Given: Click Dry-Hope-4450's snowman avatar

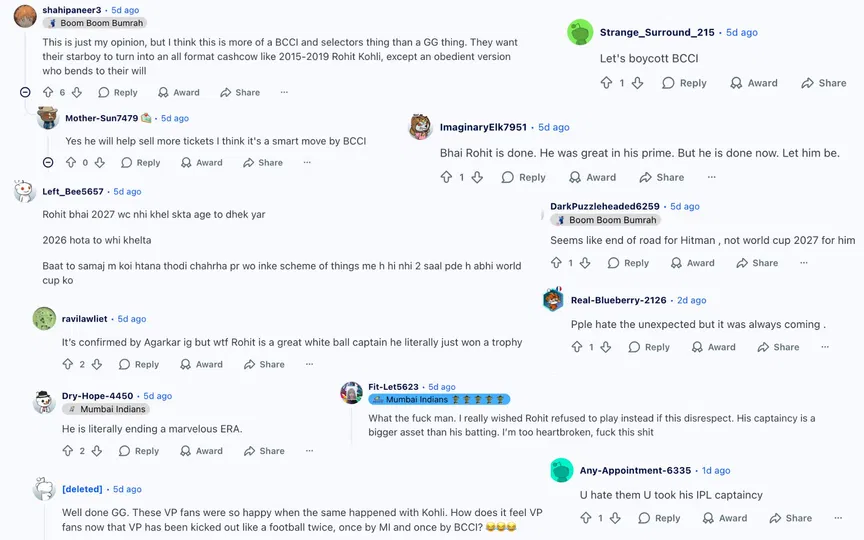Looking at the screenshot, I should (x=43, y=402).
